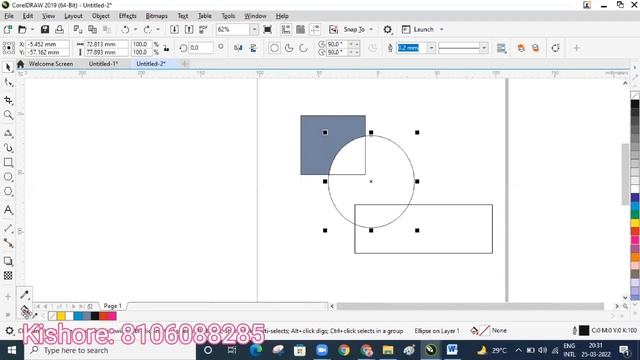Click Mirror horizontally icon
The height and width of the screenshot is (360, 640).
238,48
